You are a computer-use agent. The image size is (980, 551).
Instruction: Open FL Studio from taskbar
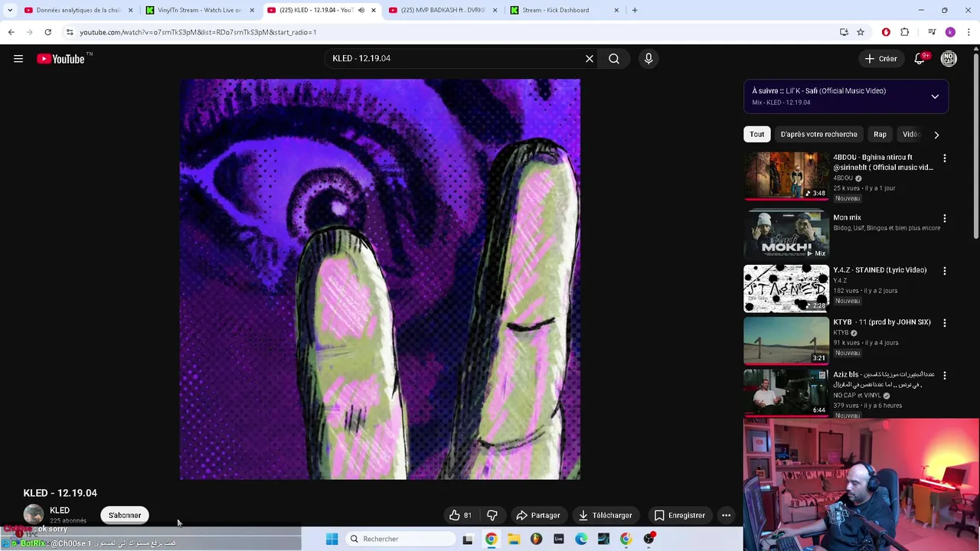(x=536, y=539)
